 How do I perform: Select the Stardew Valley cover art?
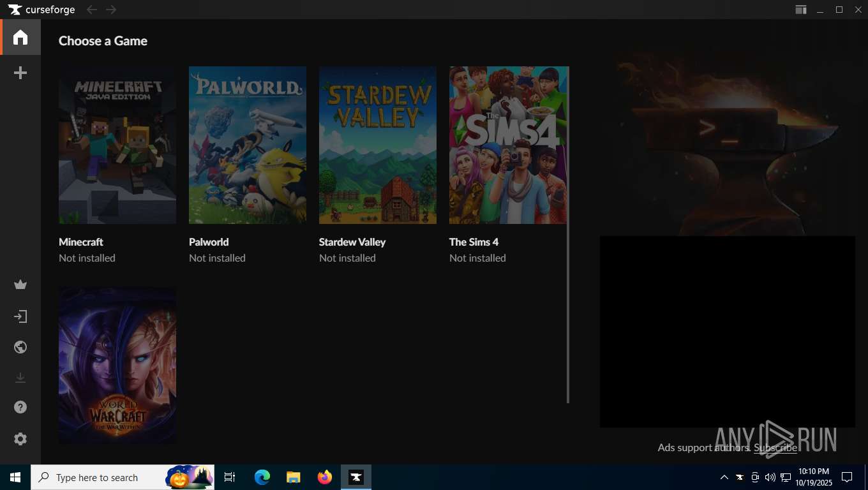point(378,145)
